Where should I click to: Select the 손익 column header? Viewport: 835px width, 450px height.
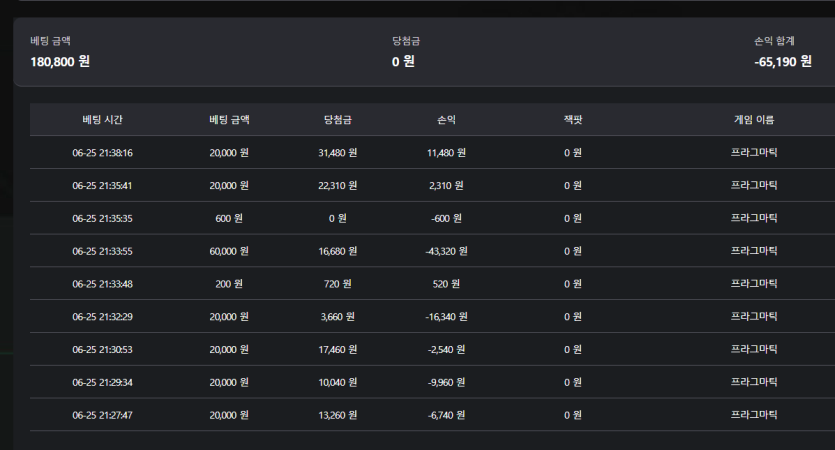pos(446,120)
